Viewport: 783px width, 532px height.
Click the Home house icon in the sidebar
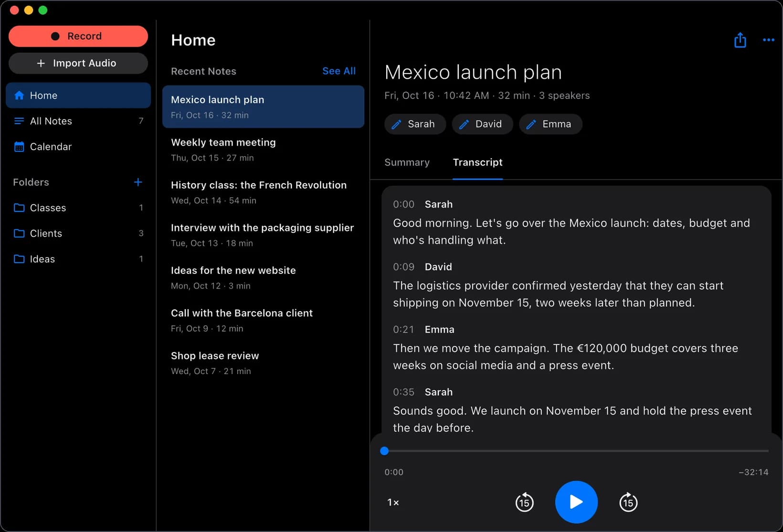coord(19,95)
